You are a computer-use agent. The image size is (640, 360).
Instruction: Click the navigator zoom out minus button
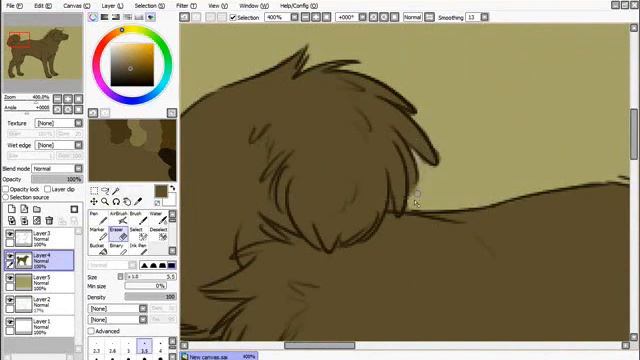pyautogui.click(x=58, y=98)
